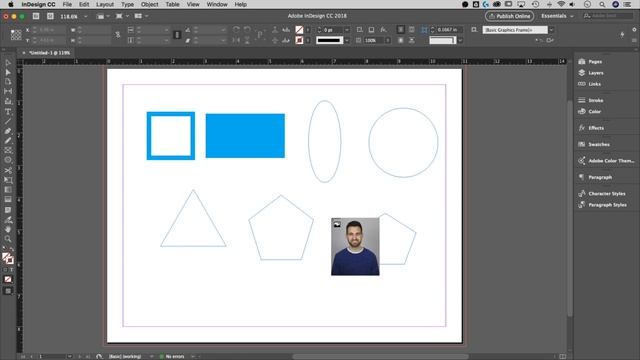640x360 pixels.
Task: Open the stroke weight dropdown
Action: click(x=347, y=30)
